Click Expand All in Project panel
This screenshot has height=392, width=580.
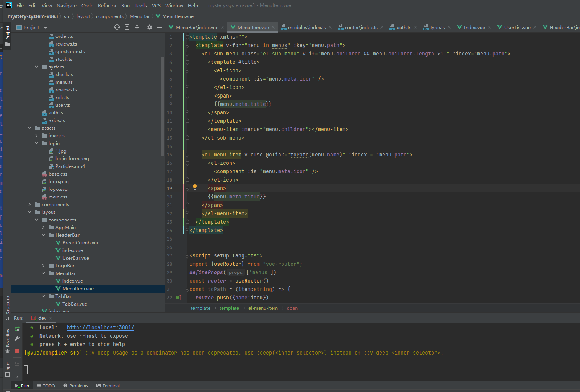(x=127, y=27)
